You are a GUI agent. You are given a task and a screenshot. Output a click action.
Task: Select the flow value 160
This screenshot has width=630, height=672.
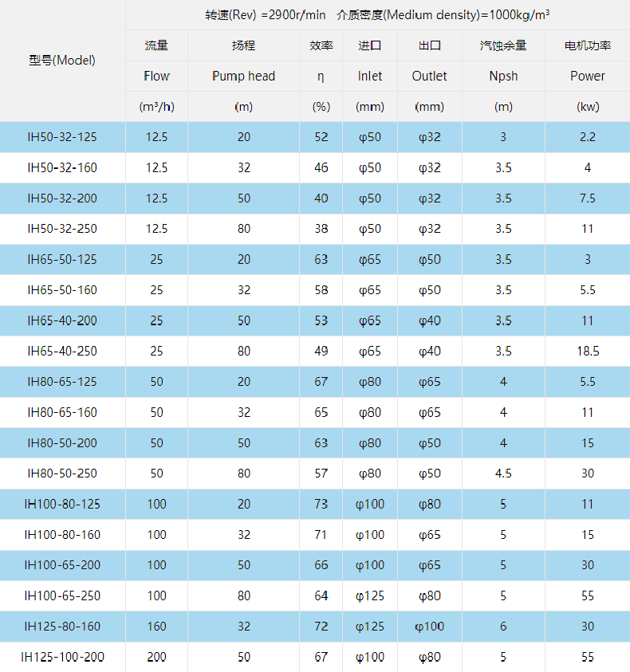click(156, 627)
